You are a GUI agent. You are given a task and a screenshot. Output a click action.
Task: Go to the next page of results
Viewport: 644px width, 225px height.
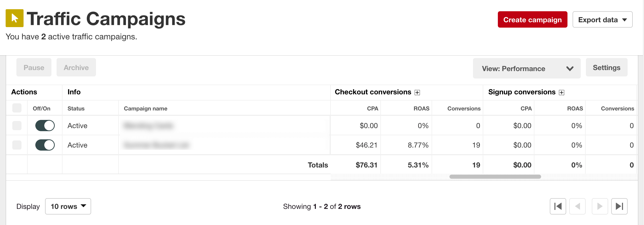(600, 206)
